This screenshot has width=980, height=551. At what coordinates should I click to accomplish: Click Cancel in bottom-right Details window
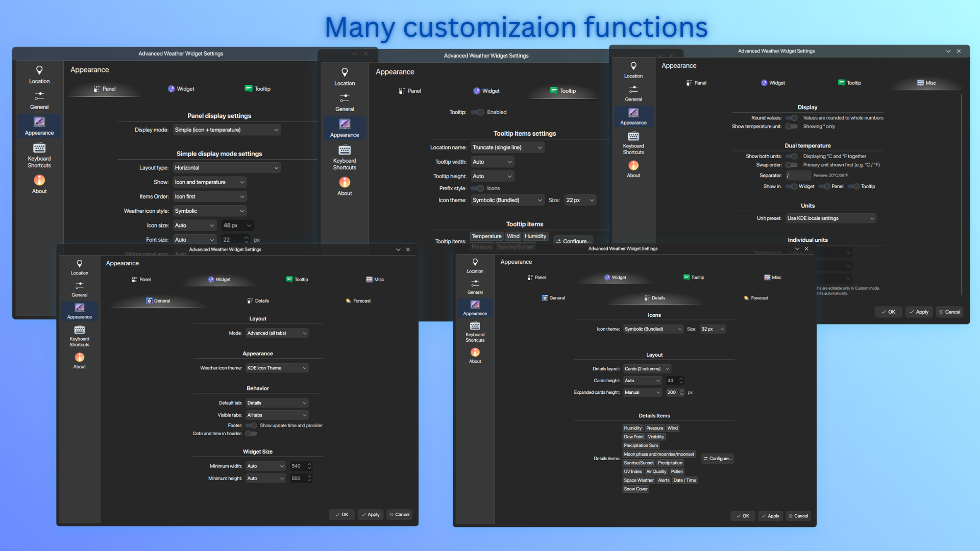(798, 516)
